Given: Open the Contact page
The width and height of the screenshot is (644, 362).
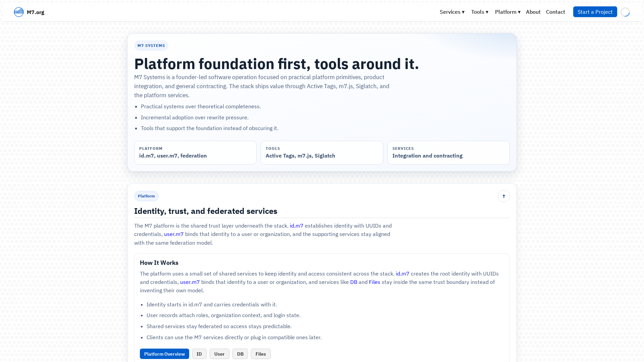Looking at the screenshot, I should [x=555, y=12].
